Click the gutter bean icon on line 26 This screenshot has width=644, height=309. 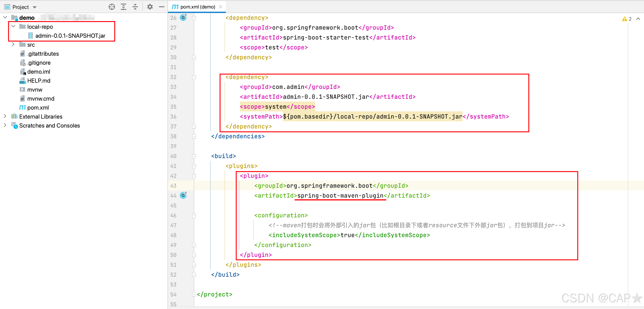183,18
